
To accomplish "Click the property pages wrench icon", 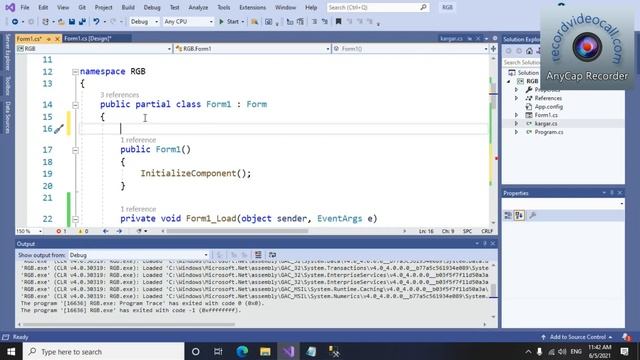I will (532, 215).
